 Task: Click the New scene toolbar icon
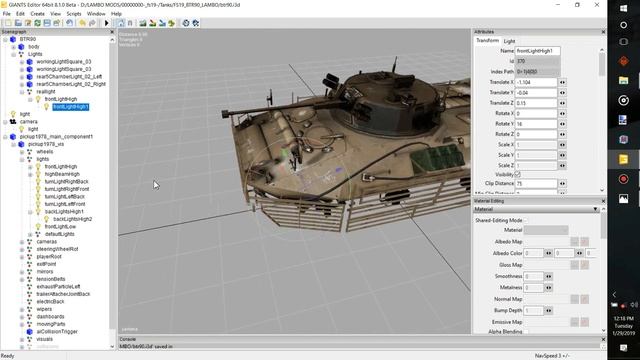tap(8, 23)
